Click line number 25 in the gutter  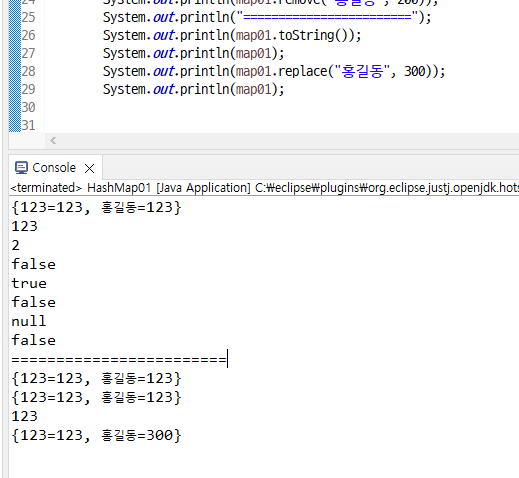point(28,17)
